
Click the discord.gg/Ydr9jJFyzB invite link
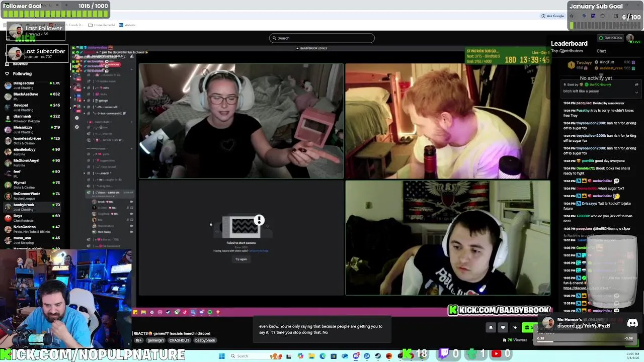pos(584,326)
